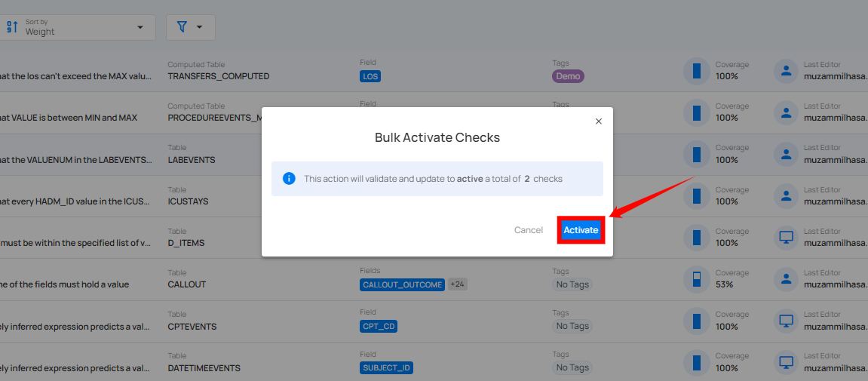Screen dimensions: 868x381
Task: Click the user avatar on the LABEVENTS row
Action: 786,154
